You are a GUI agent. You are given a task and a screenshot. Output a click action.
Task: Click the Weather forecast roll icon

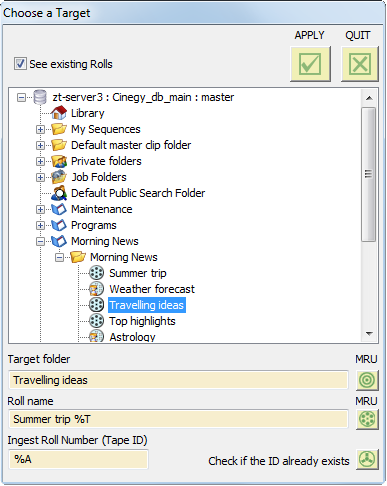(x=97, y=289)
